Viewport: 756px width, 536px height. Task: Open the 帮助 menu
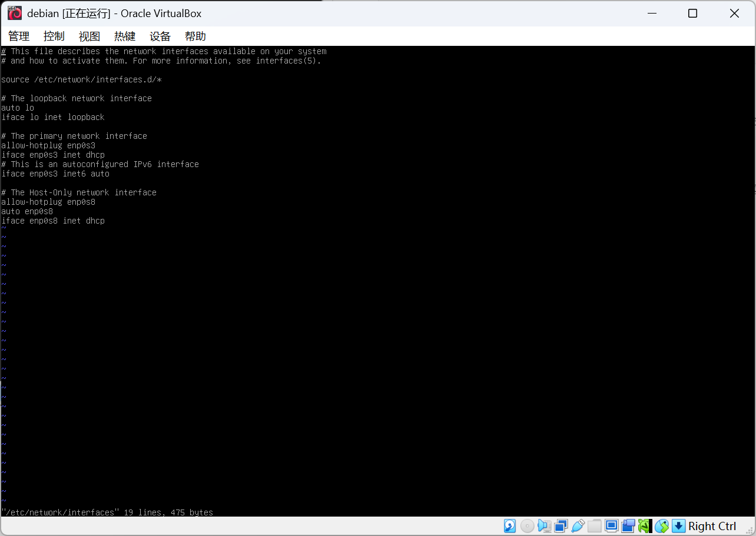pyautogui.click(x=195, y=36)
